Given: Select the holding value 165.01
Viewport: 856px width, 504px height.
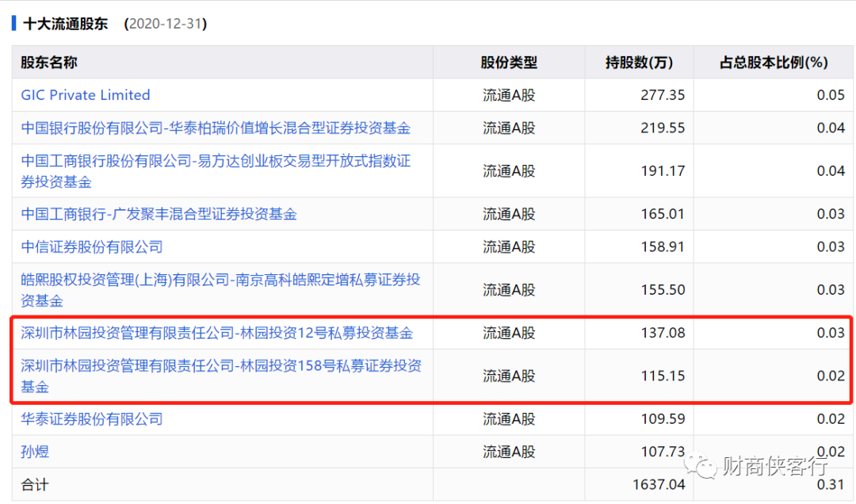Looking at the screenshot, I should tap(663, 214).
